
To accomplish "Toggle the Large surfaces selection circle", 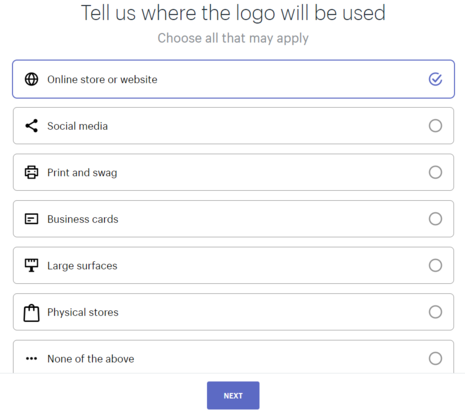I will (x=435, y=265).
